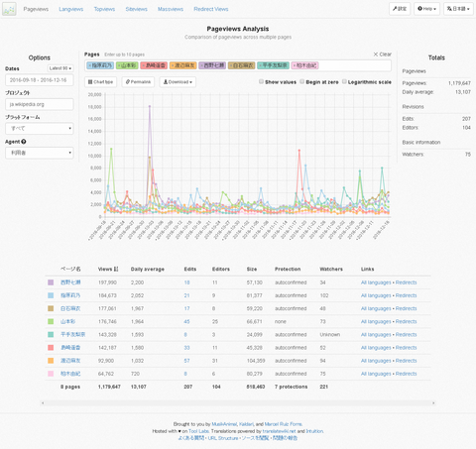Viewport: 476px width, 449px height.
Task: Open the Marcel Ruiz Forns footer link
Action: pyautogui.click(x=284, y=424)
